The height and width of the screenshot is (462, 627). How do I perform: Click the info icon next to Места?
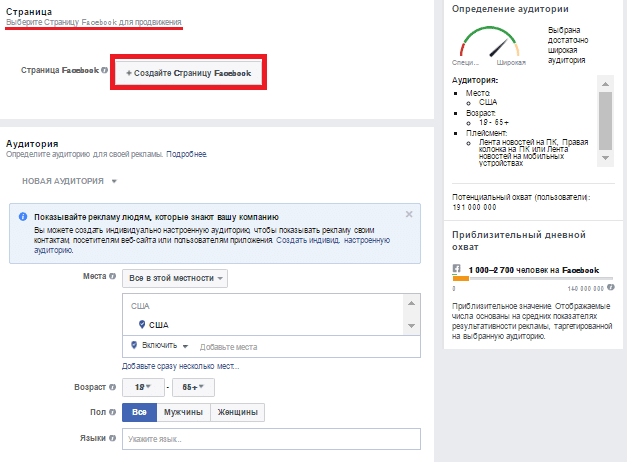(113, 277)
